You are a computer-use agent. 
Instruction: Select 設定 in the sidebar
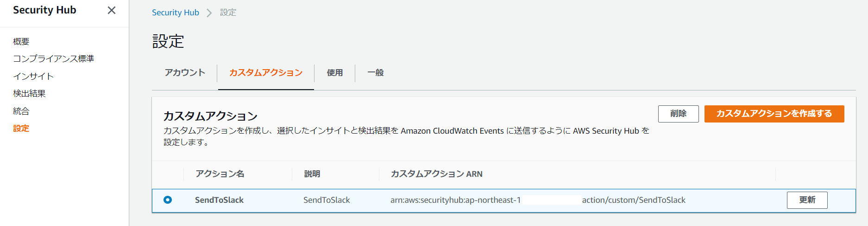(21, 128)
